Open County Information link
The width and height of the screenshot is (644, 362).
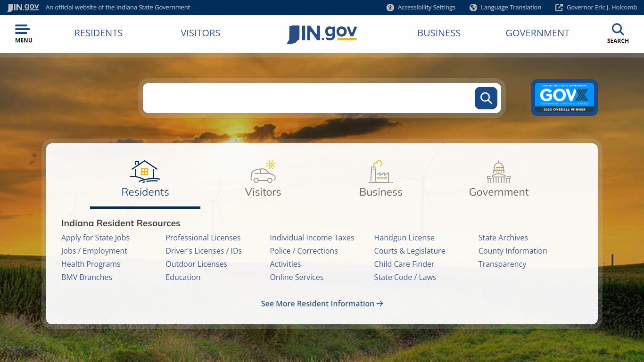[x=512, y=251]
